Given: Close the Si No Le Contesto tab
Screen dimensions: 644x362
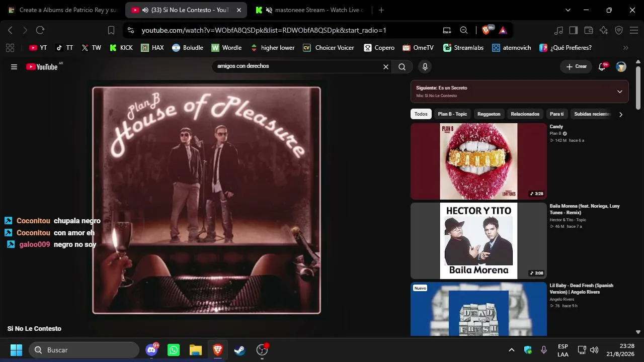Looking at the screenshot, I should (238, 10).
